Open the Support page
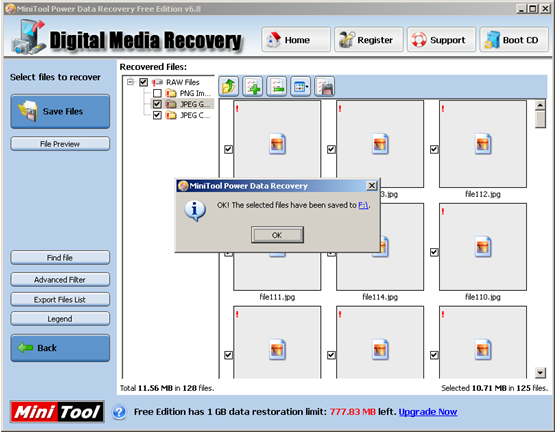Viewport: 555px width, 432px height. coord(441,40)
